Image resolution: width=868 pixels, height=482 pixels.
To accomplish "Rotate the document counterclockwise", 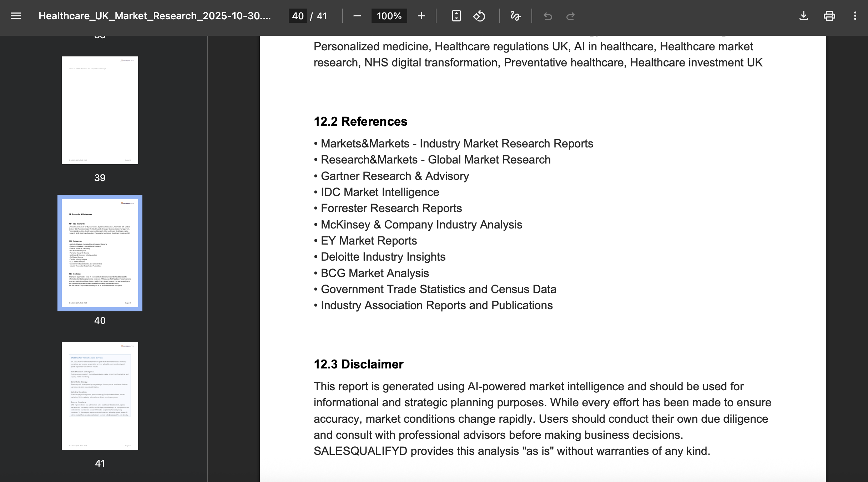I will tap(479, 16).
